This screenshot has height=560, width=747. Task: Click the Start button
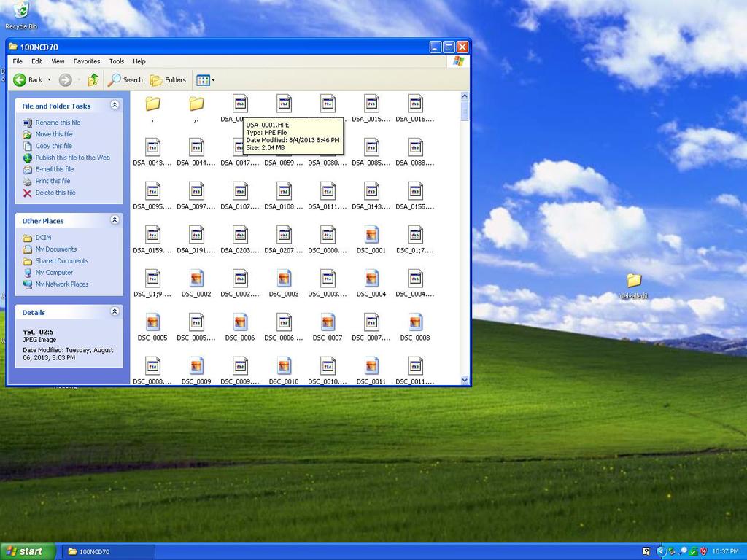pos(28,551)
